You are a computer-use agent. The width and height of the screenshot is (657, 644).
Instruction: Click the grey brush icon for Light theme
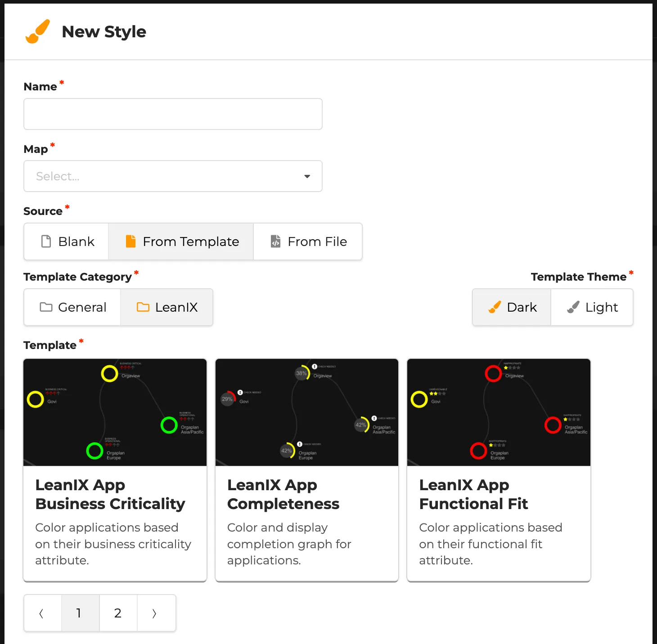pos(573,307)
